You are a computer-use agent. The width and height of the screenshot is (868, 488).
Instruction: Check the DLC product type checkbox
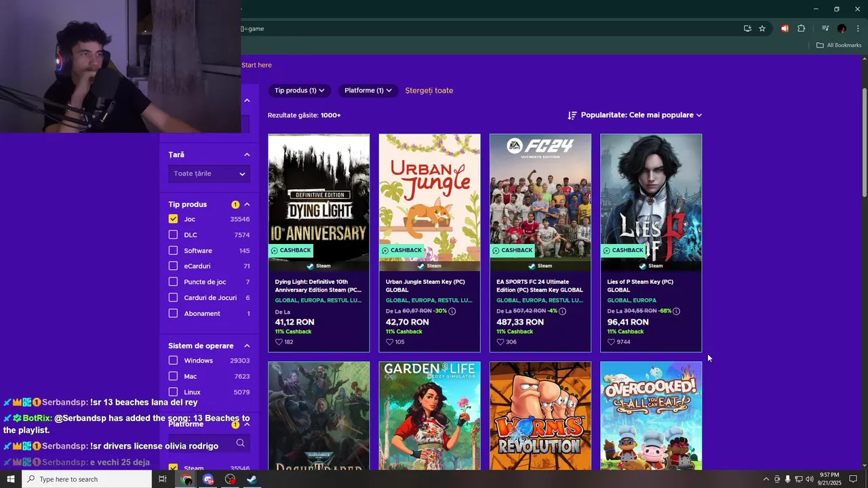[173, 235]
